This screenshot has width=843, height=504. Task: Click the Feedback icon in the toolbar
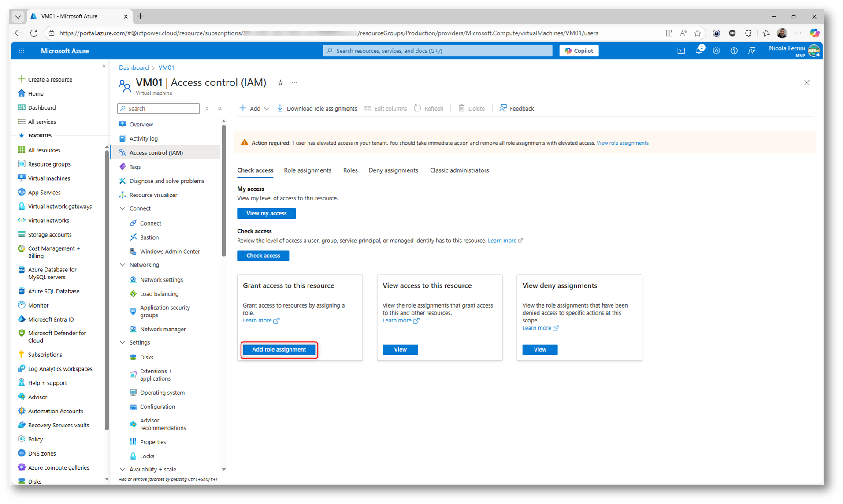pos(503,108)
